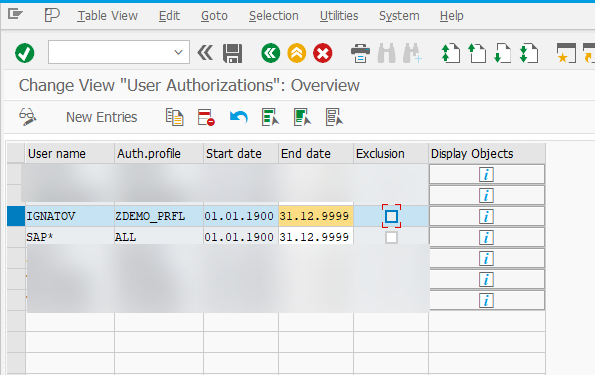Save changes with the diskette icon
The image size is (595, 375).
click(233, 53)
